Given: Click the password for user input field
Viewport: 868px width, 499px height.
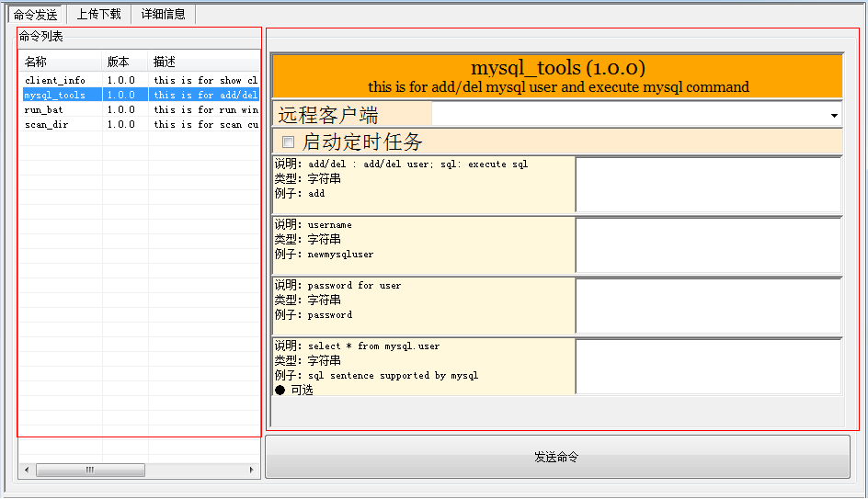Looking at the screenshot, I should click(709, 305).
